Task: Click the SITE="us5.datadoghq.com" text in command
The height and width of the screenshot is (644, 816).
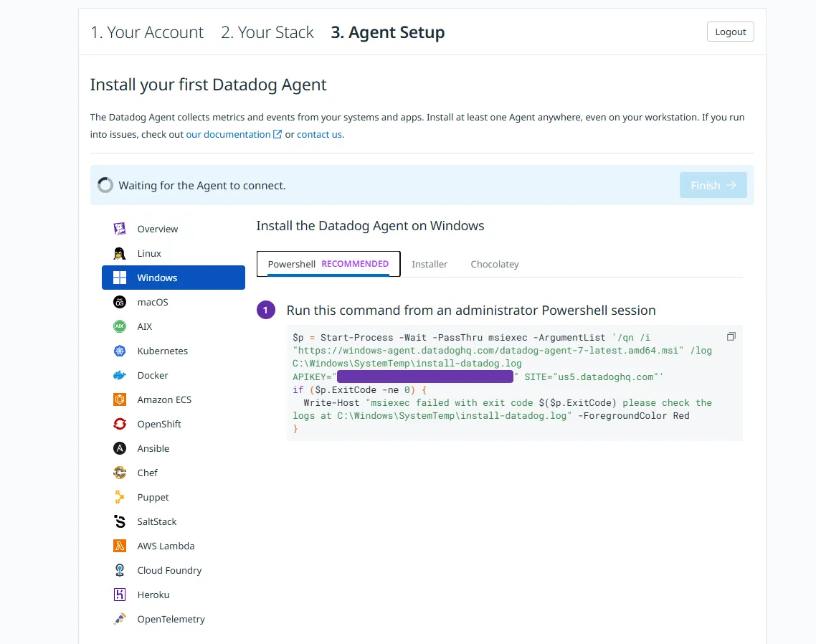Action: [x=591, y=377]
